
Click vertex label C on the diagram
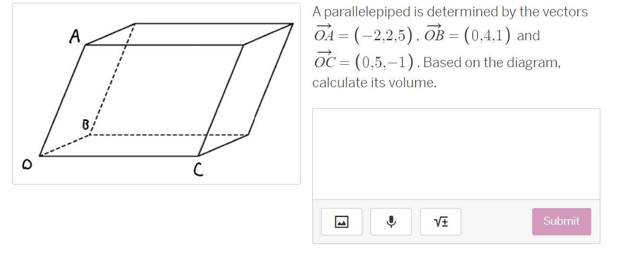pyautogui.click(x=198, y=169)
